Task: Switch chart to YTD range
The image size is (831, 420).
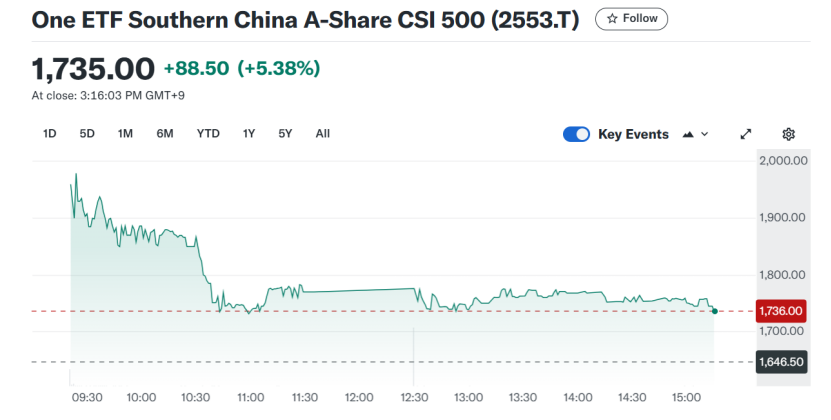Action: click(208, 133)
